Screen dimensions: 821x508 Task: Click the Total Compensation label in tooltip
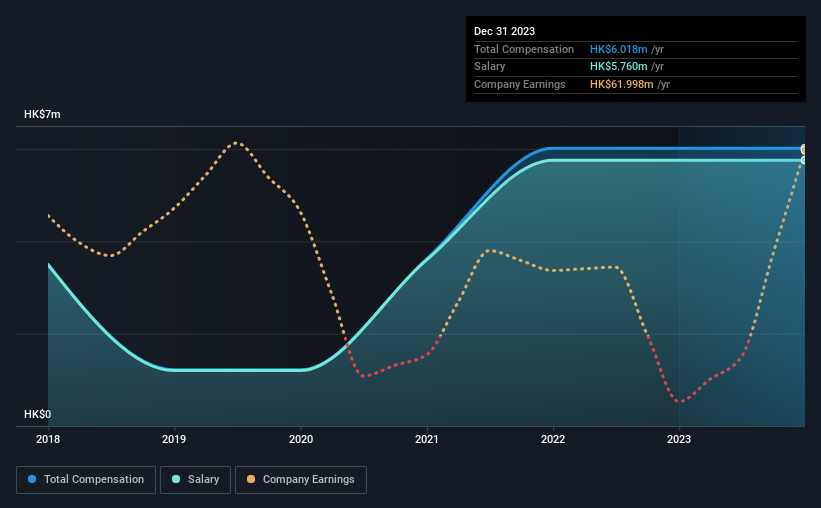click(x=524, y=49)
